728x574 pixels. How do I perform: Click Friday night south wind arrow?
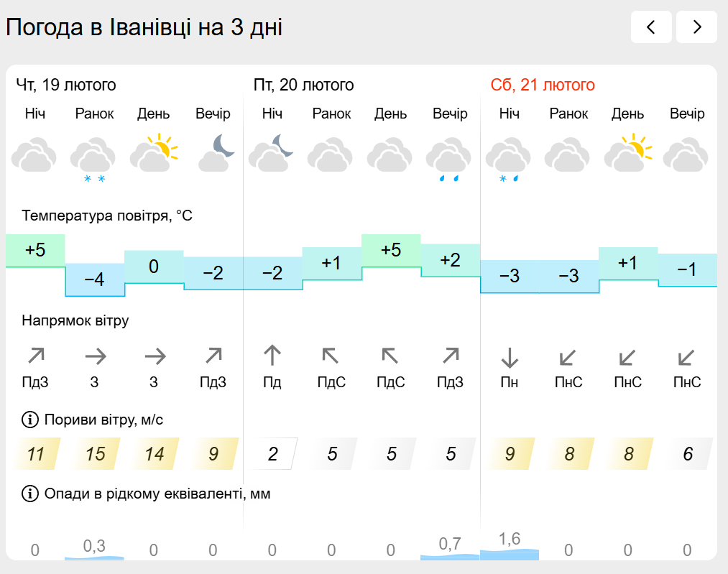point(272,356)
